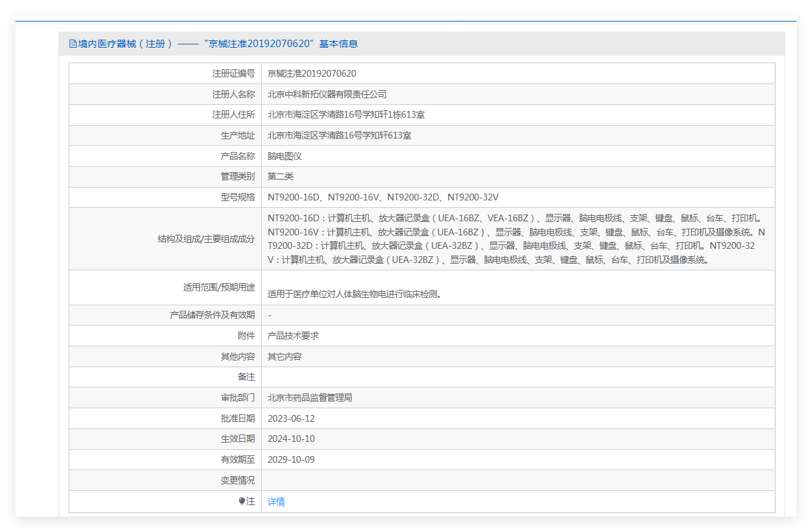The image size is (812, 532).
Task: Click the 有效期至 row label
Action: click(238, 459)
